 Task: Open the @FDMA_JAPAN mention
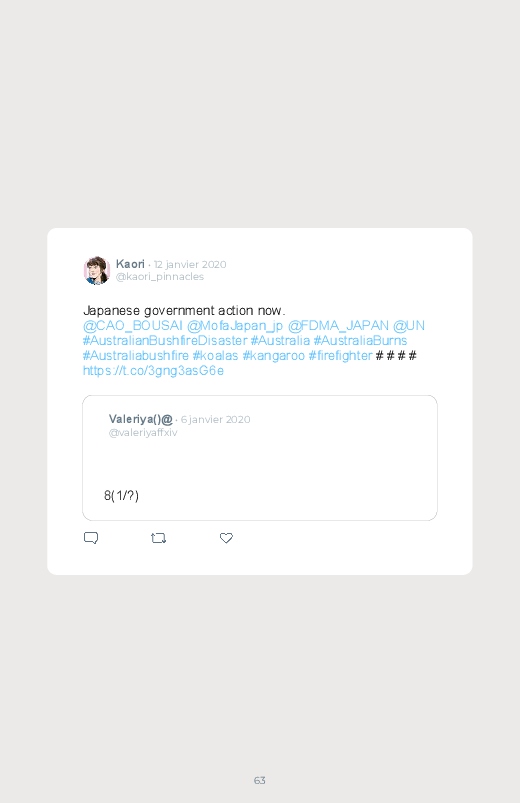(x=338, y=326)
